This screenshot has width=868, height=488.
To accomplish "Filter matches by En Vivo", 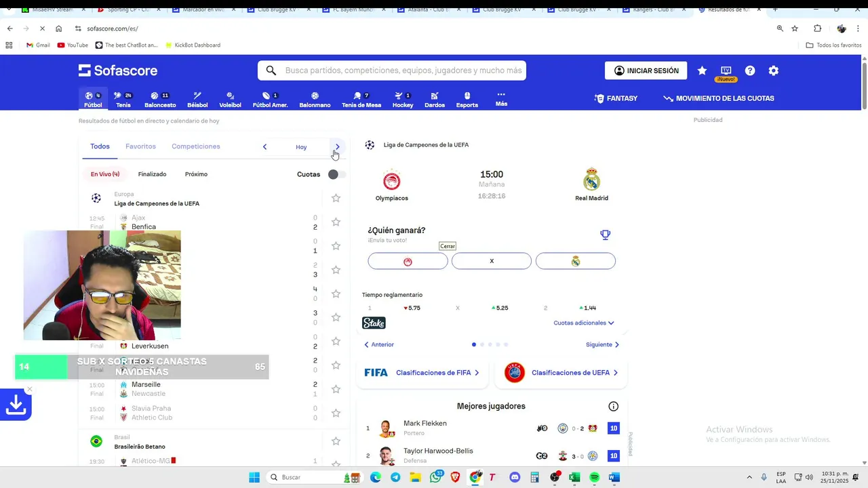I will pos(105,174).
